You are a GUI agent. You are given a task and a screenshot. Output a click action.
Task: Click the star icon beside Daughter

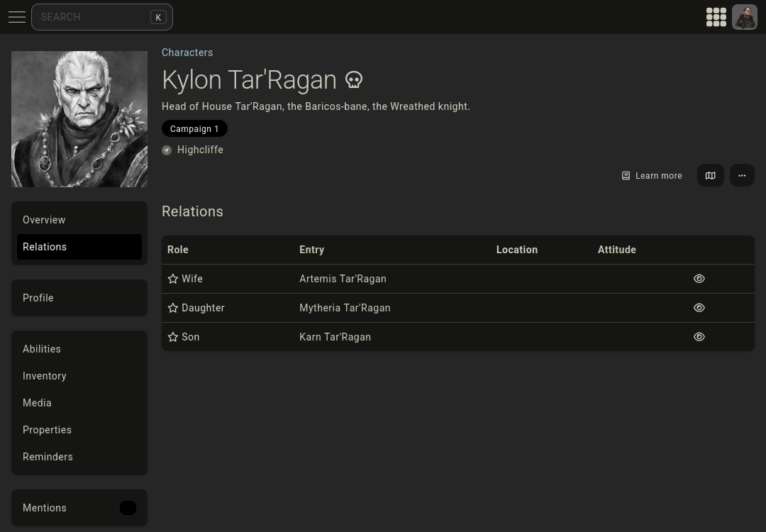(x=173, y=308)
